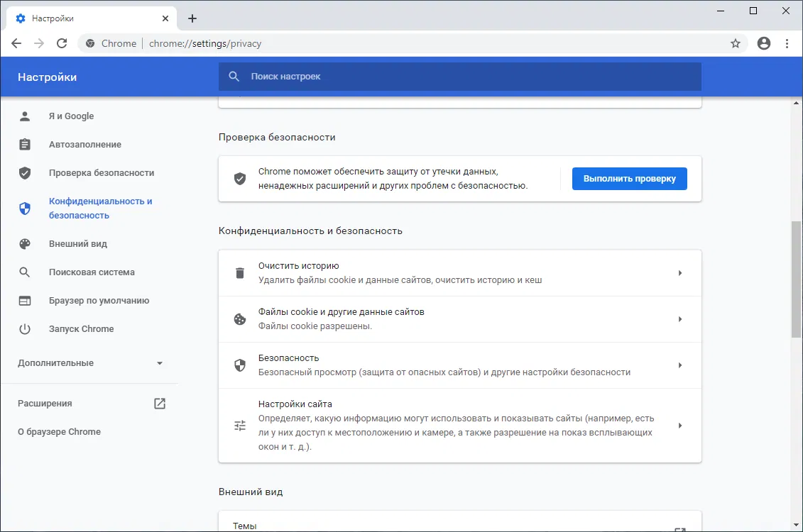Click the search magnifier icon in settings search
The height and width of the screenshot is (532, 803).
click(x=234, y=76)
